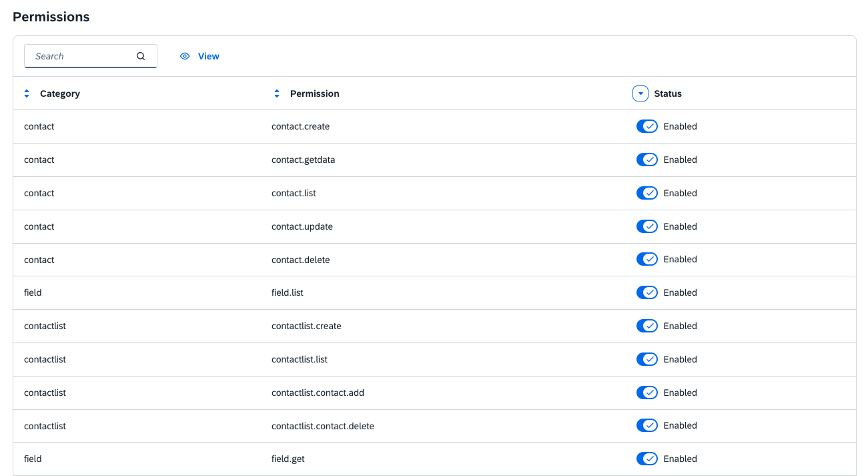This screenshot has height=476, width=868.
Task: Toggle the contactlist.list status switch
Action: click(x=646, y=359)
